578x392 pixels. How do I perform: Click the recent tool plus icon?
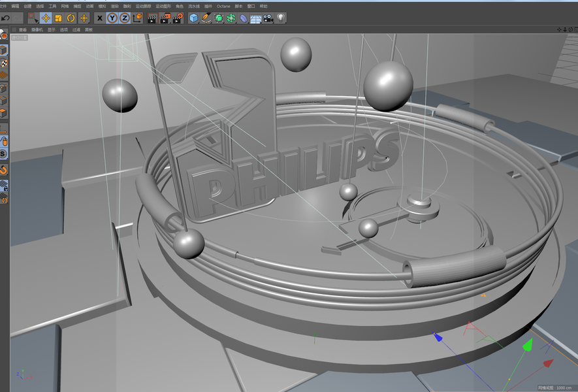pos(84,18)
